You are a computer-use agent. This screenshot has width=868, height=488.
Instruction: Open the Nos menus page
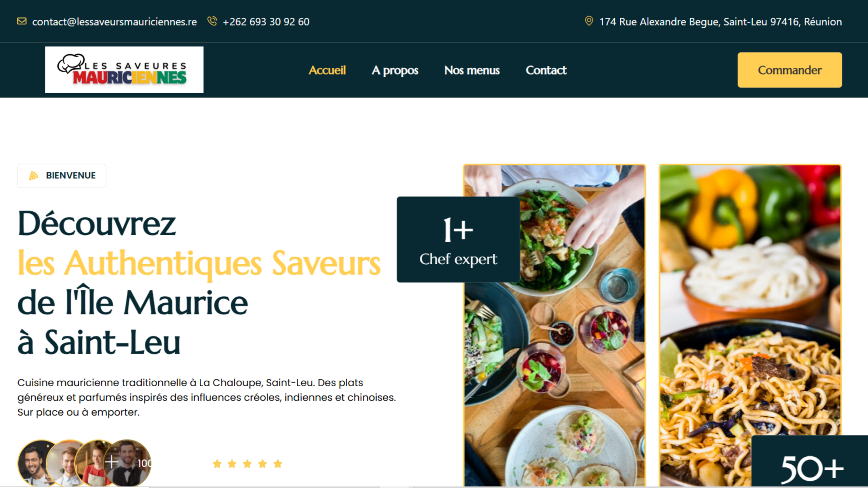(x=472, y=70)
